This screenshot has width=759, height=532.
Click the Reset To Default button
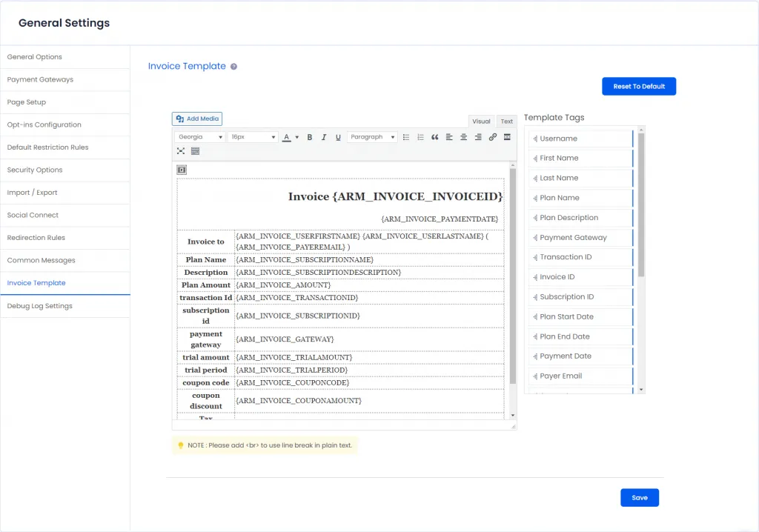pyautogui.click(x=639, y=87)
